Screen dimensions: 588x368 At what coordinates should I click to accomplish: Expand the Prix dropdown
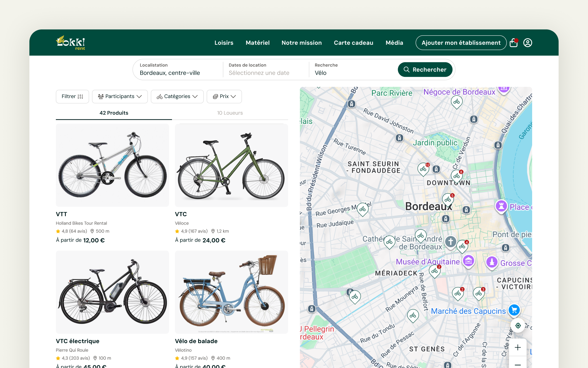(x=224, y=97)
